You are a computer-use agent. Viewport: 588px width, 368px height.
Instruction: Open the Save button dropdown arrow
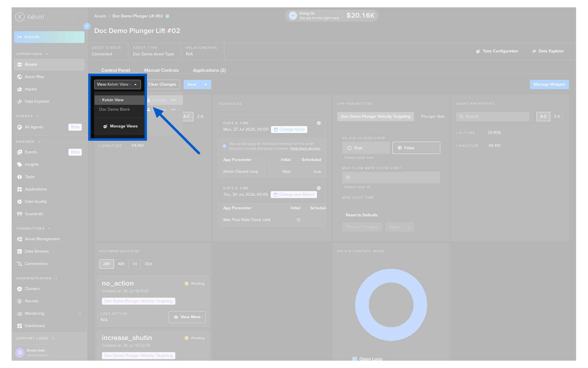(x=206, y=84)
